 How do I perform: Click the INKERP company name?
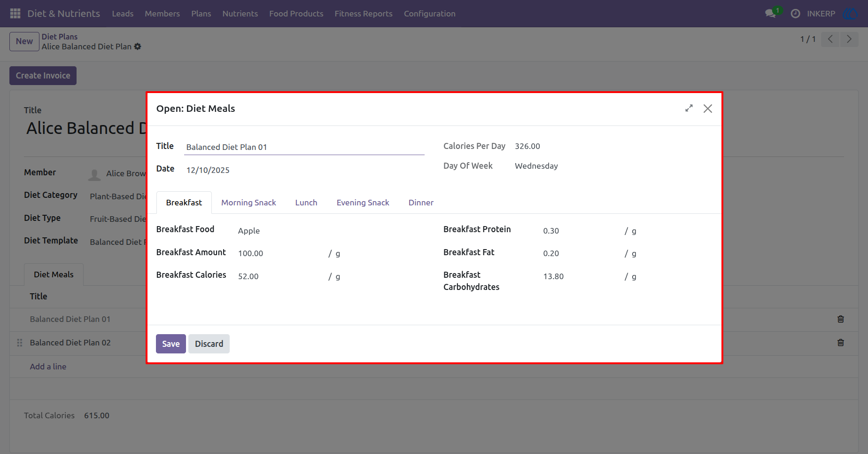coord(821,14)
